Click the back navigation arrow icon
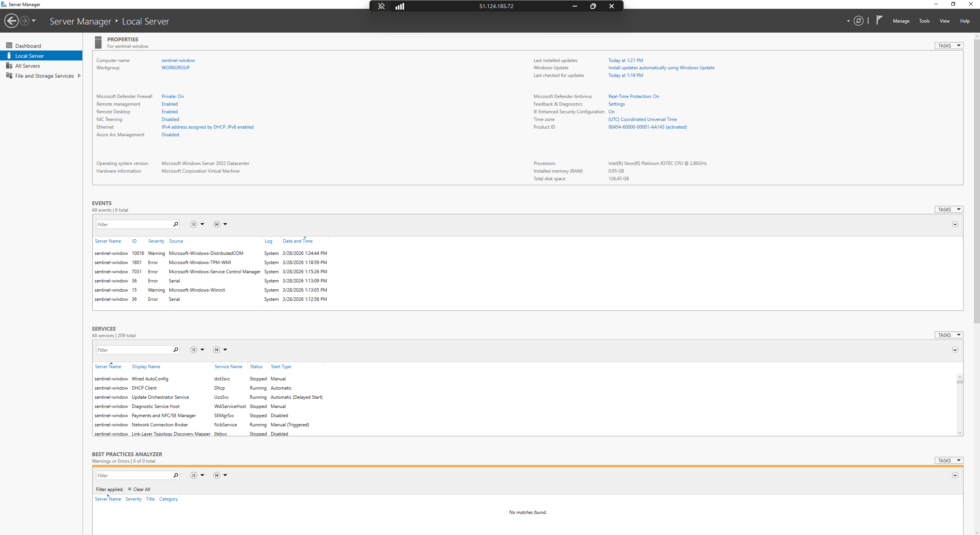 pyautogui.click(x=11, y=21)
